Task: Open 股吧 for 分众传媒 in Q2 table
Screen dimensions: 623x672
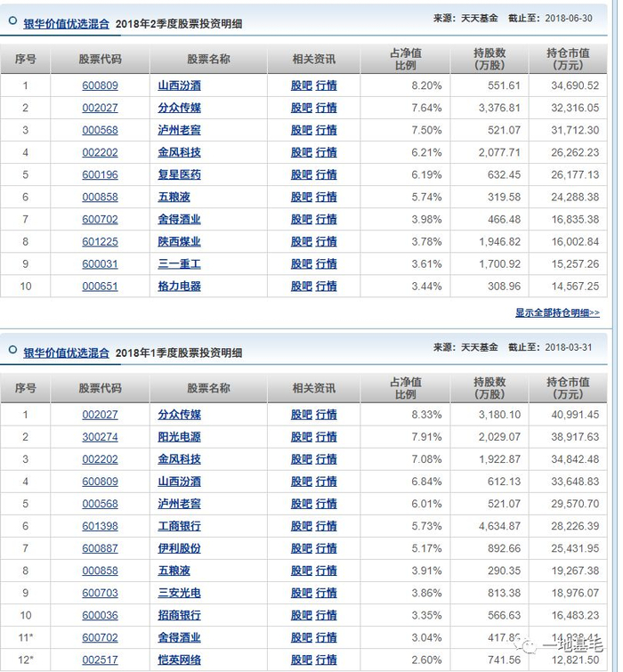Action: point(301,108)
